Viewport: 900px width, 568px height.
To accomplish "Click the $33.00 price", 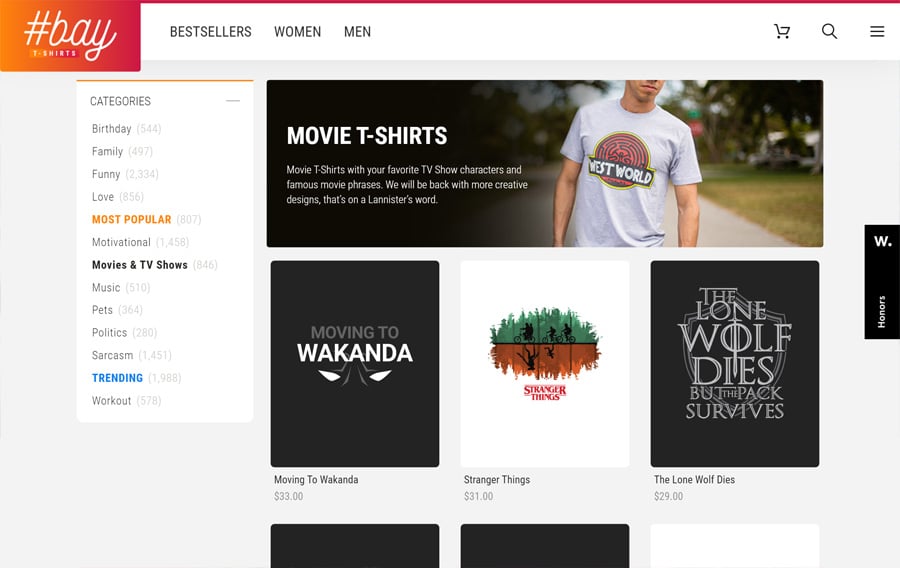I will coord(289,496).
